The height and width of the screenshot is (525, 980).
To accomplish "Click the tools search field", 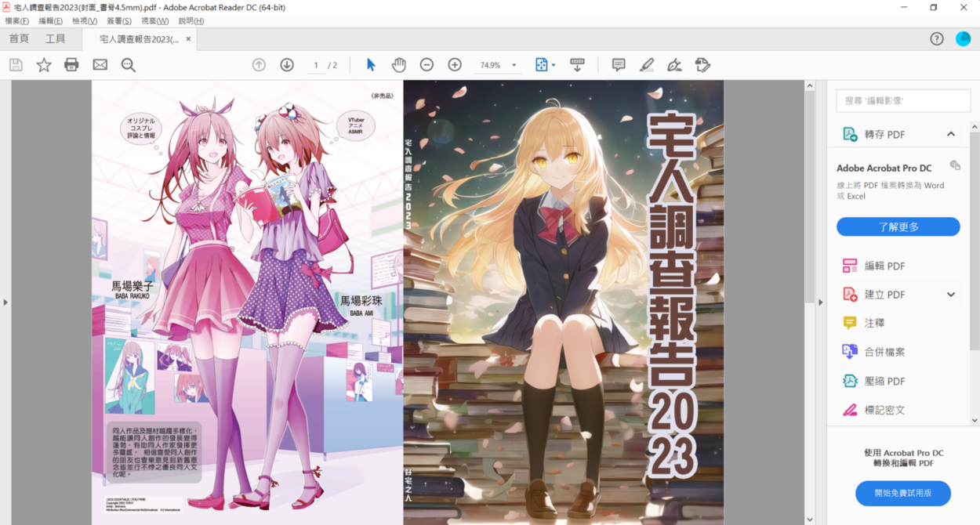I will [x=903, y=100].
